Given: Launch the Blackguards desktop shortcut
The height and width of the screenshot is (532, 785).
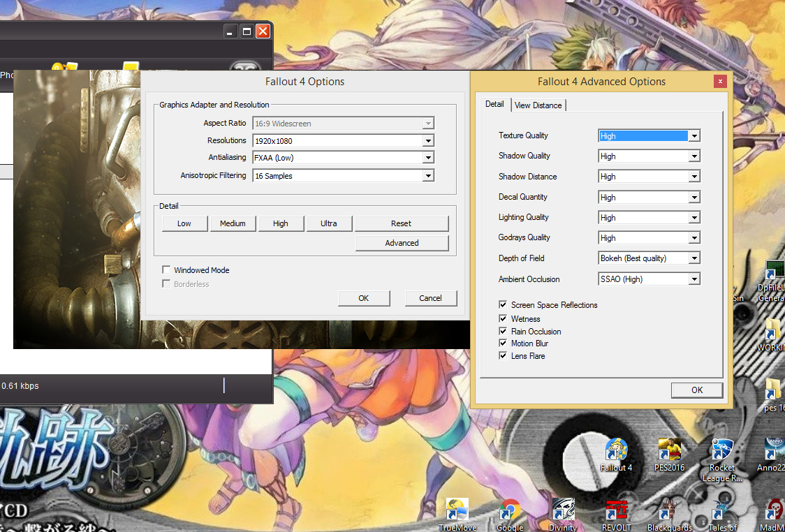Looking at the screenshot, I should 669,515.
